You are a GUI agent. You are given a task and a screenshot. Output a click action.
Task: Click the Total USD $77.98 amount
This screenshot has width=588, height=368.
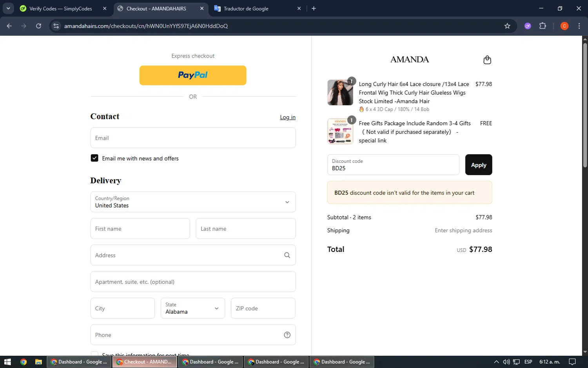481,250
